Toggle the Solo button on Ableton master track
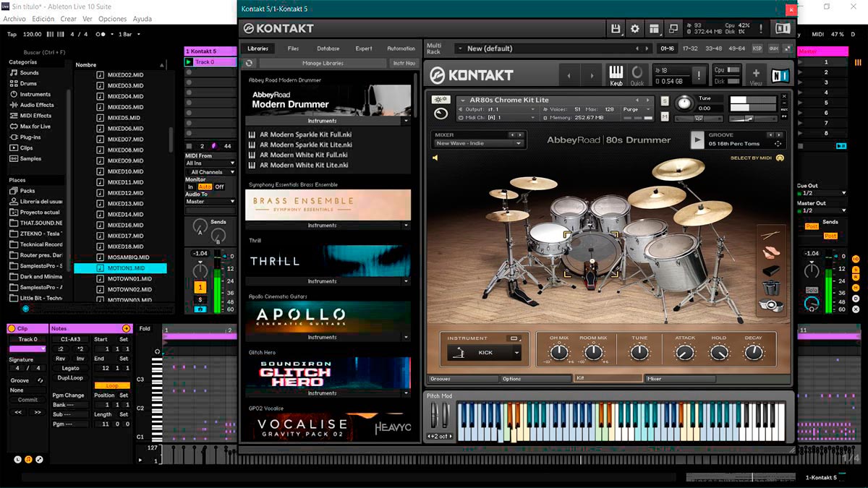 [811, 290]
